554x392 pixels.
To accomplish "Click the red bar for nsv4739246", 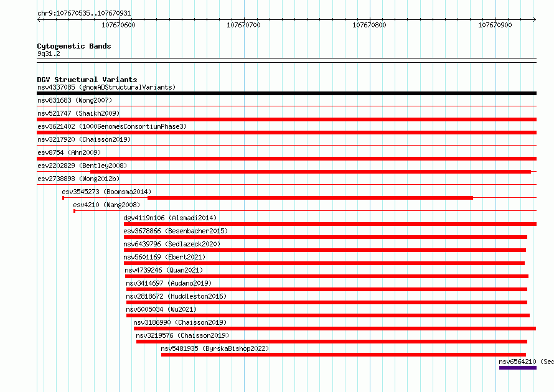I will point(327,276).
